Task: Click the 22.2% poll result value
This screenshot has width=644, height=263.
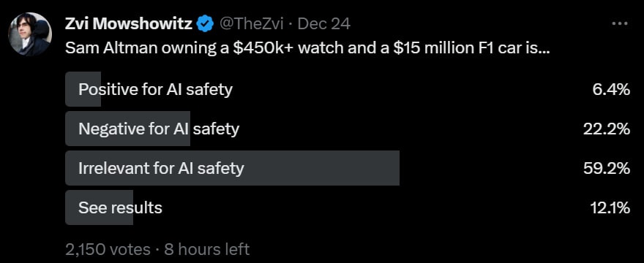Action: tap(607, 129)
